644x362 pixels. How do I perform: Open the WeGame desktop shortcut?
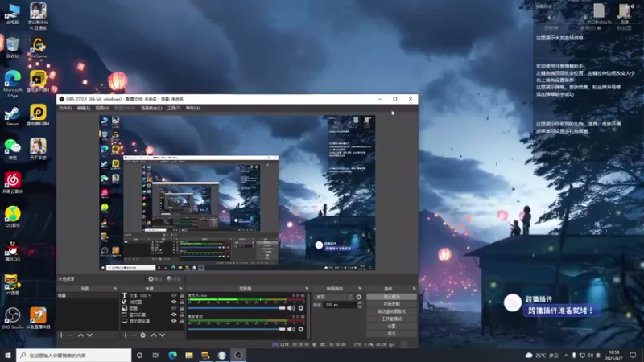38,48
